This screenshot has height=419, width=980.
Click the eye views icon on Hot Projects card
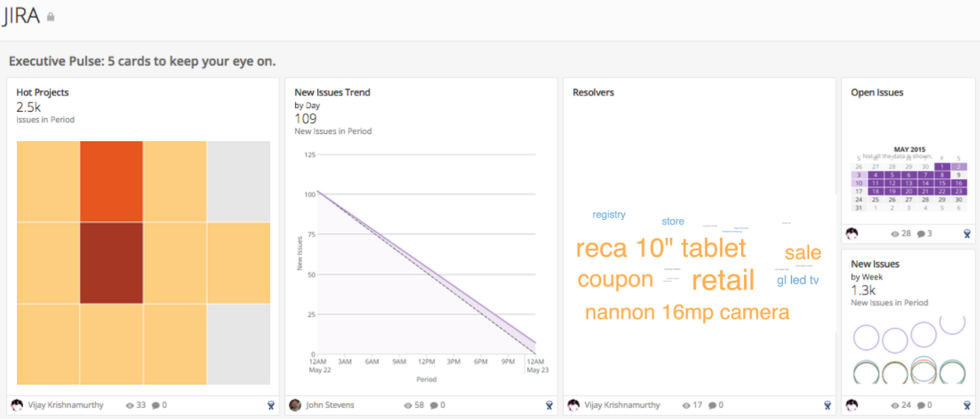coord(129,405)
